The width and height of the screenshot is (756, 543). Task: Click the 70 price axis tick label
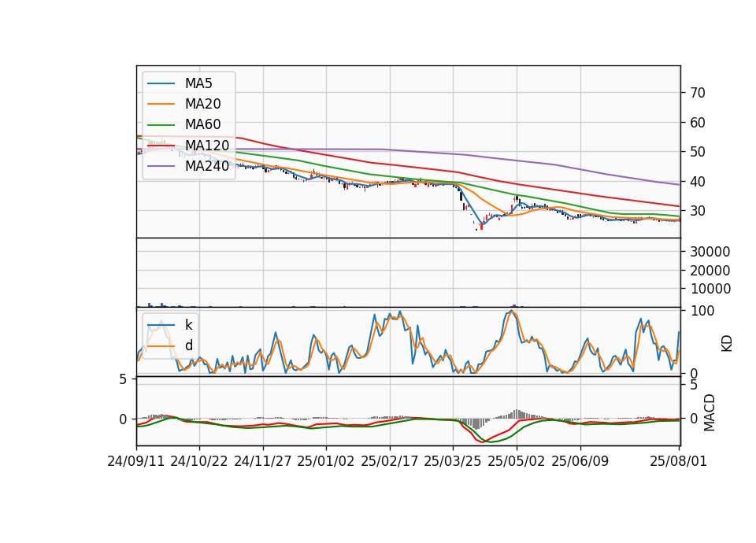coord(697,93)
